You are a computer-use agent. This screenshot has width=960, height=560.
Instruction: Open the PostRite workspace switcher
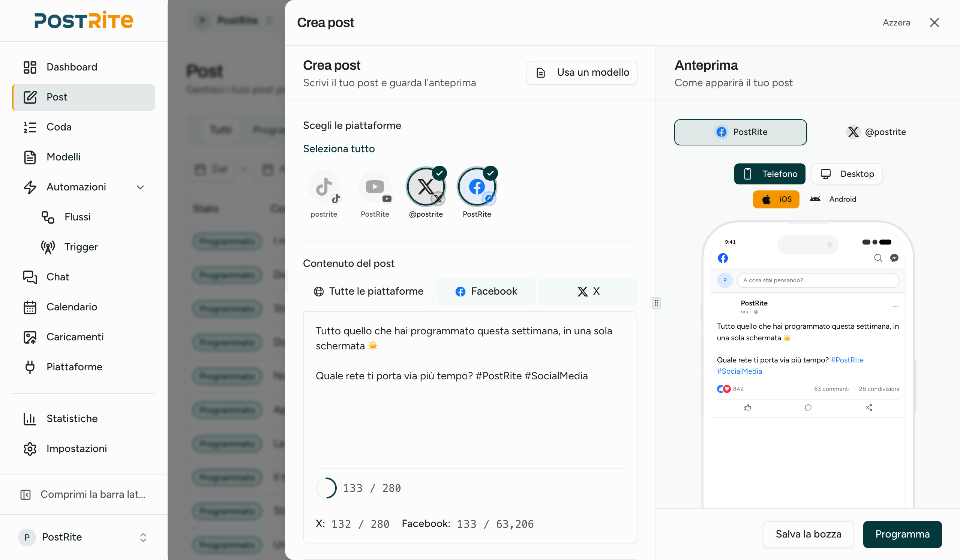pos(83,537)
